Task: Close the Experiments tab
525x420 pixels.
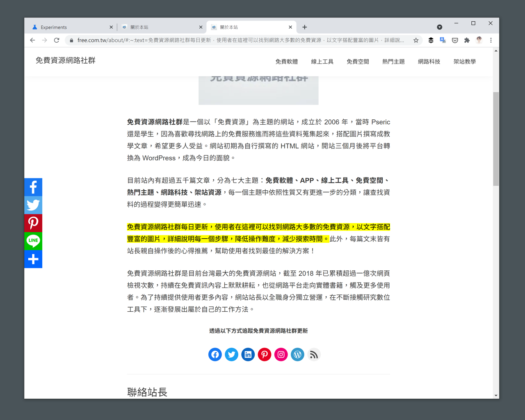Action: pyautogui.click(x=111, y=27)
